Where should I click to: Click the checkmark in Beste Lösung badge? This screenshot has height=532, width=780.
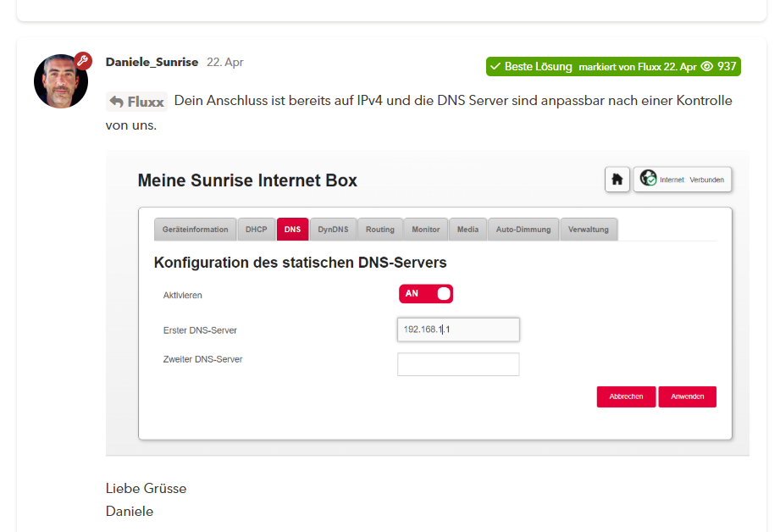pos(495,66)
